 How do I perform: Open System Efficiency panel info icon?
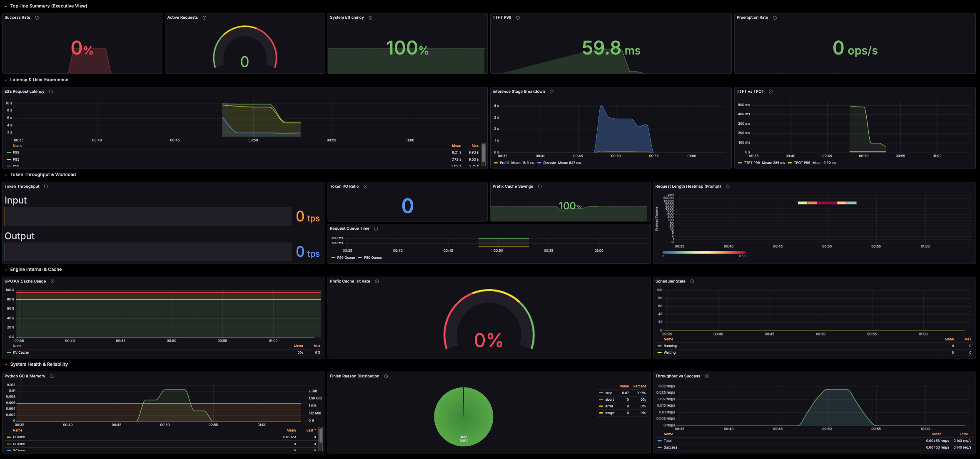tap(371, 17)
